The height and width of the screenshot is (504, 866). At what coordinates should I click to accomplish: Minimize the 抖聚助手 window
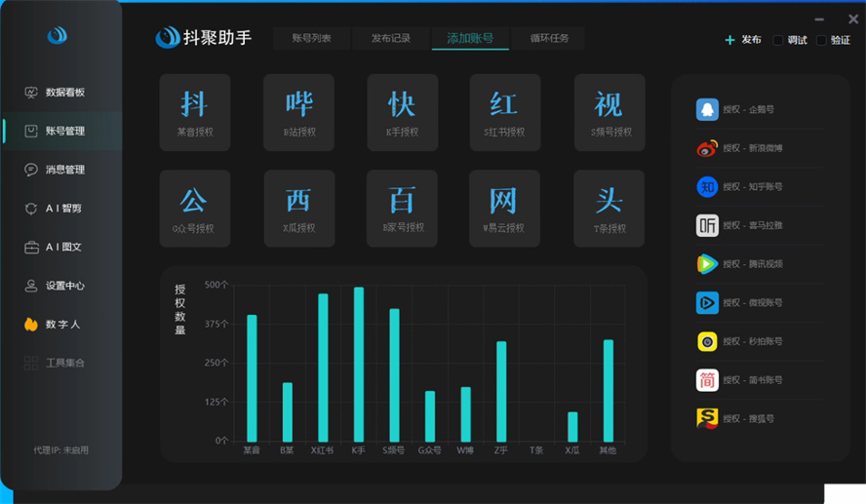(819, 19)
